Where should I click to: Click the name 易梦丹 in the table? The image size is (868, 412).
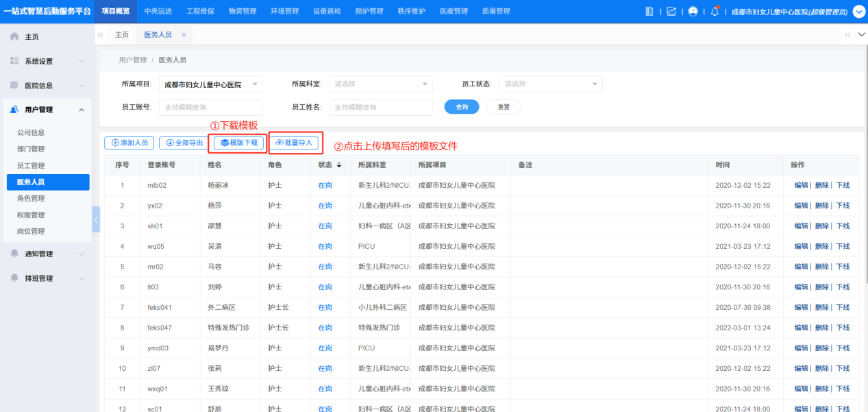(x=219, y=348)
